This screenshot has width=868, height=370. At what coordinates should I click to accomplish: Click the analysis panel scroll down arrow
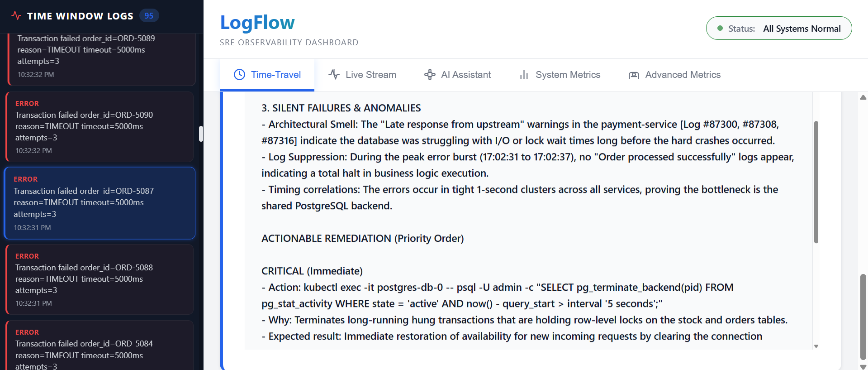point(816,346)
